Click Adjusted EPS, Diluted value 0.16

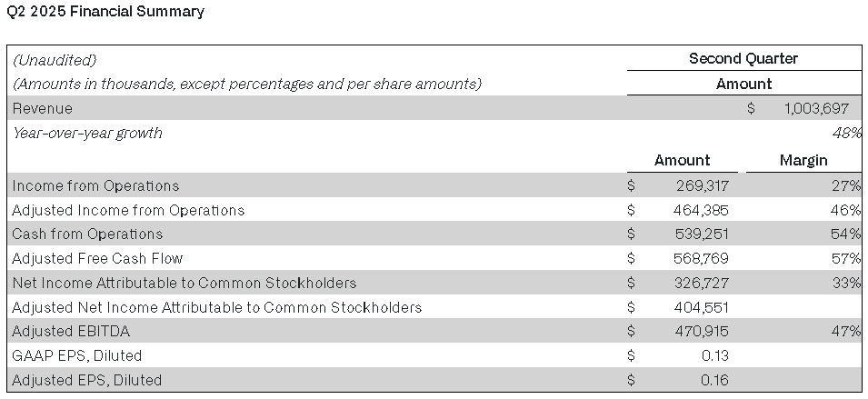pyautogui.click(x=714, y=380)
